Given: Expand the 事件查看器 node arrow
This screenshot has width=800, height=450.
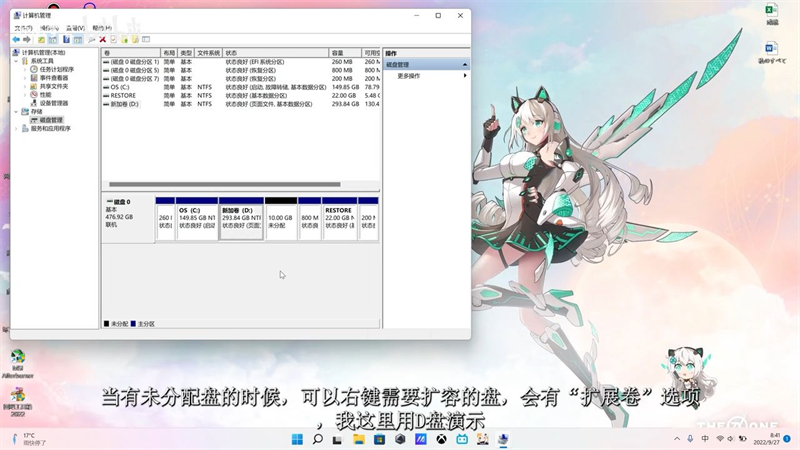Looking at the screenshot, I should 25,78.
